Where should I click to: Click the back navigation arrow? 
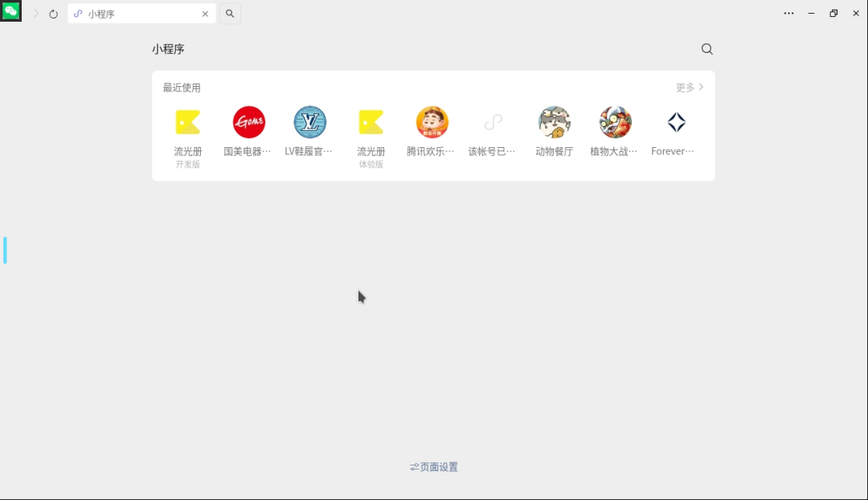[35, 14]
